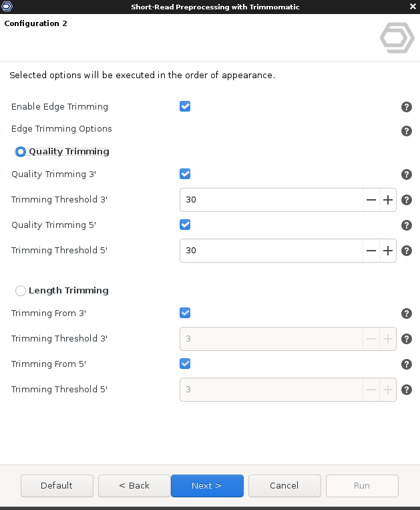Decrease quality Trimming Threshold 3' with minus
This screenshot has width=420, height=510.
(x=371, y=200)
